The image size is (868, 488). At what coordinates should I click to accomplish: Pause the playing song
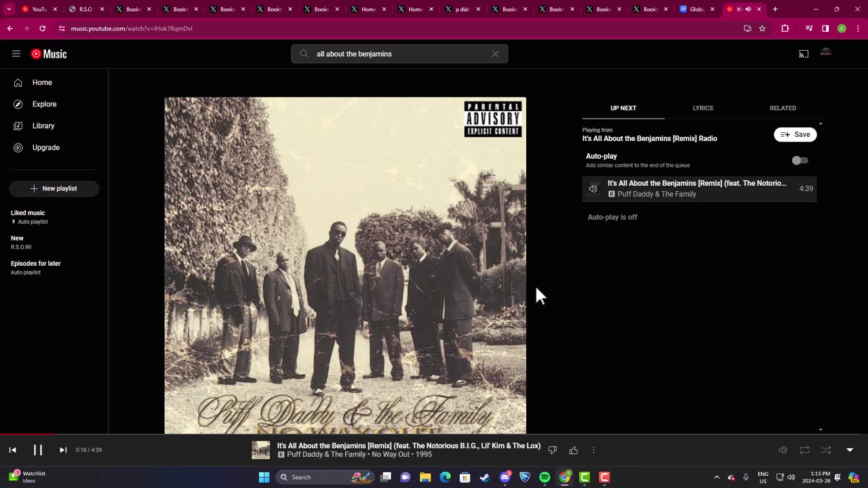(38, 450)
